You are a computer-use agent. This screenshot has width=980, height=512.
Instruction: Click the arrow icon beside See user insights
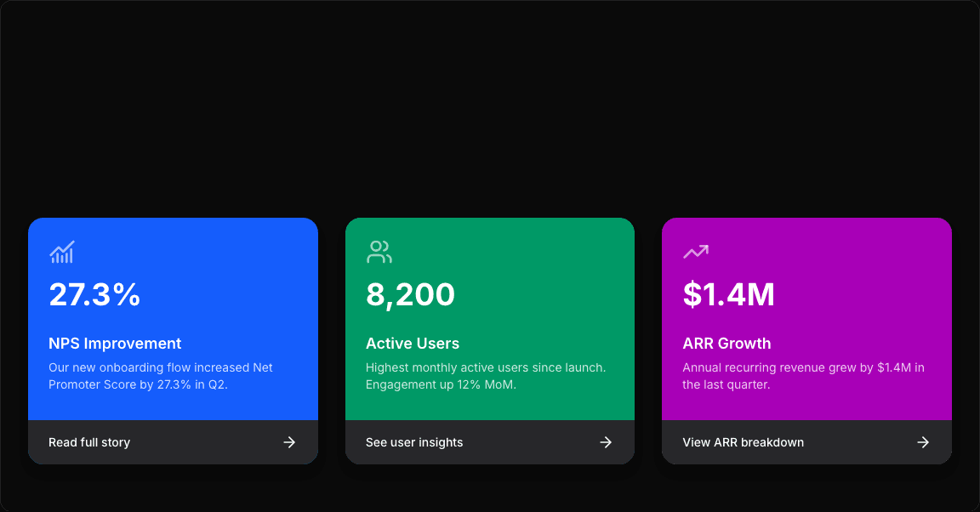(606, 442)
